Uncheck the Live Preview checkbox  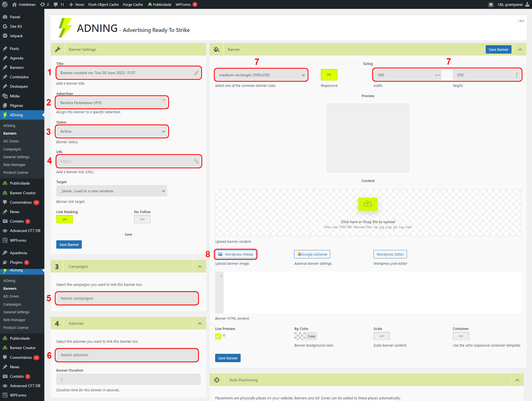point(218,336)
